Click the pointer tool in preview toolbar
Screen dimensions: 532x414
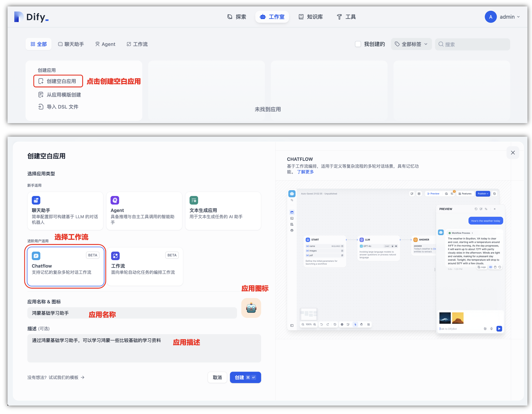355,325
